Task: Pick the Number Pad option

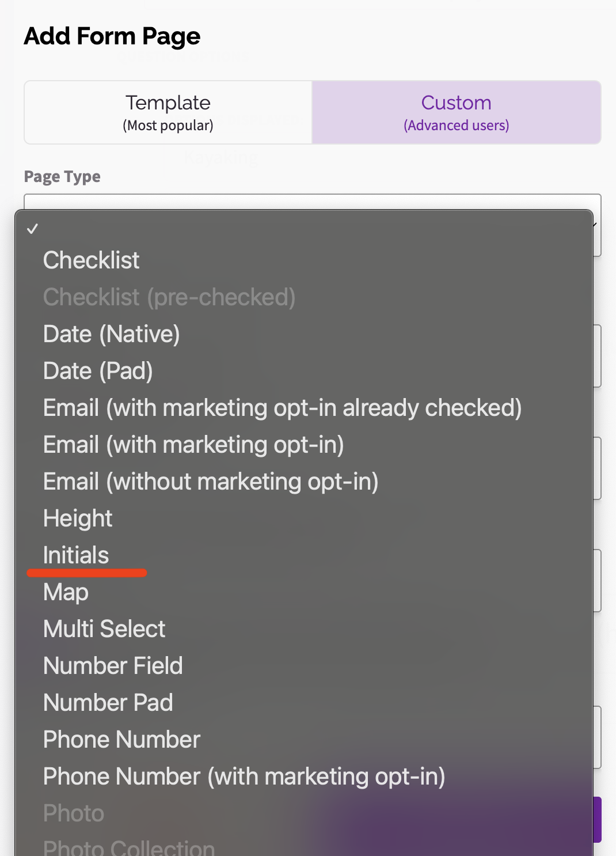Action: coord(108,703)
